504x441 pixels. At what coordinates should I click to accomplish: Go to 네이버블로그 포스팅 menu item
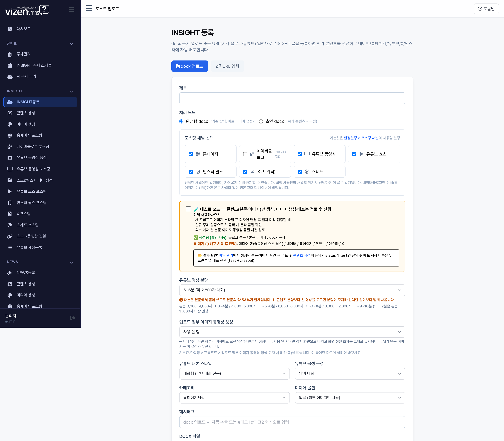point(40,147)
